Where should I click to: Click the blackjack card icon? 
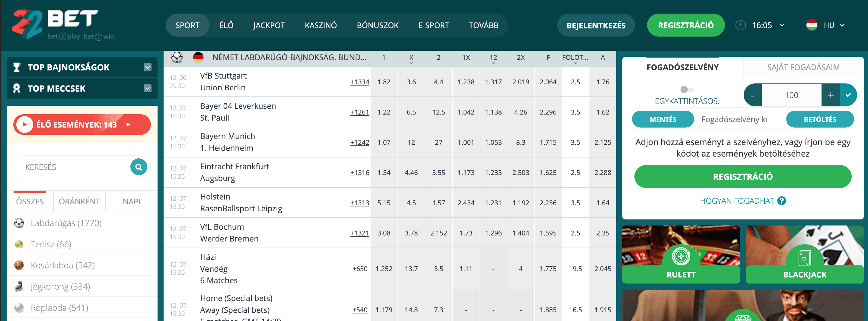[x=805, y=258]
